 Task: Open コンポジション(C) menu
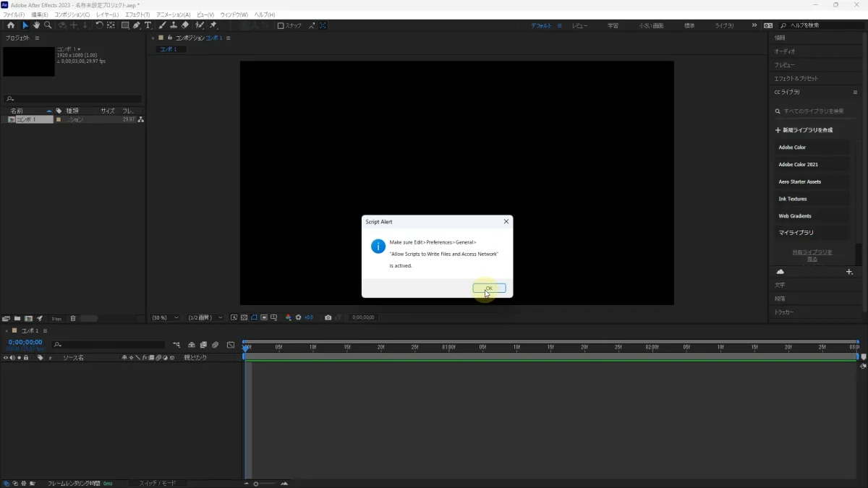point(72,14)
